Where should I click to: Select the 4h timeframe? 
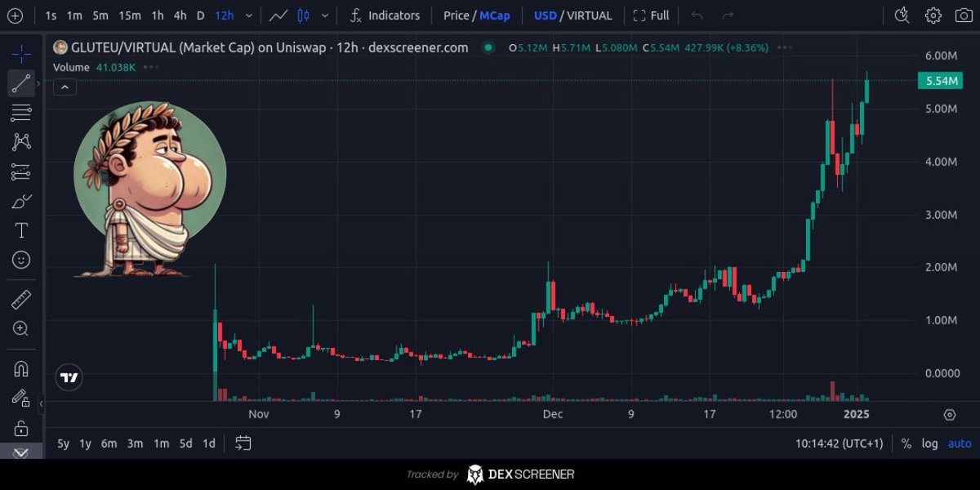tap(180, 16)
